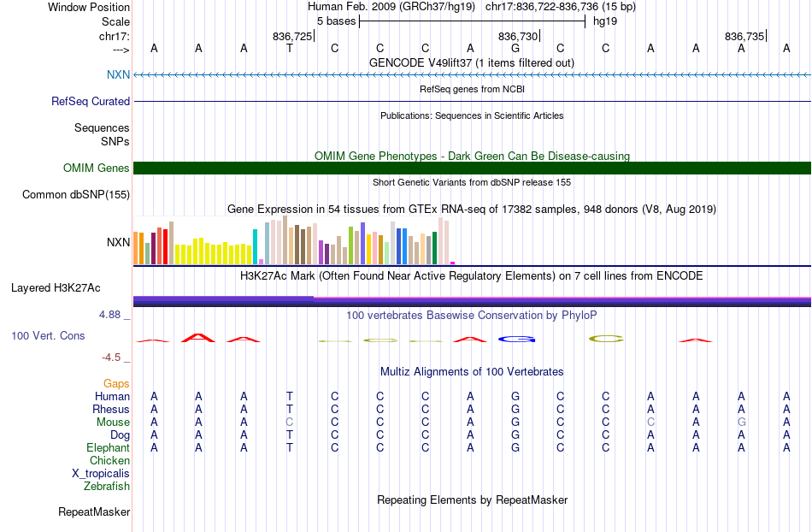Viewport: 812px width, 532px height.
Task: Click the cyan bar in GTEx expression chart
Action: [x=255, y=246]
